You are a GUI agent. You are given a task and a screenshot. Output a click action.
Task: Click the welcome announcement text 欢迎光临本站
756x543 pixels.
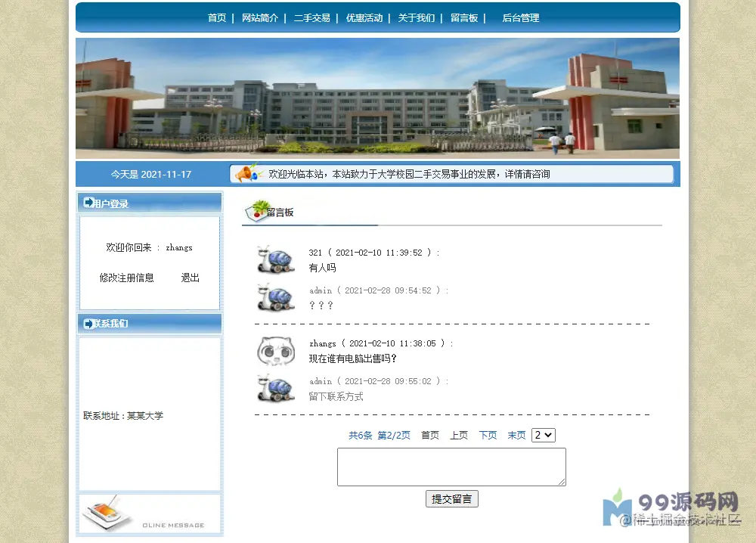409,174
